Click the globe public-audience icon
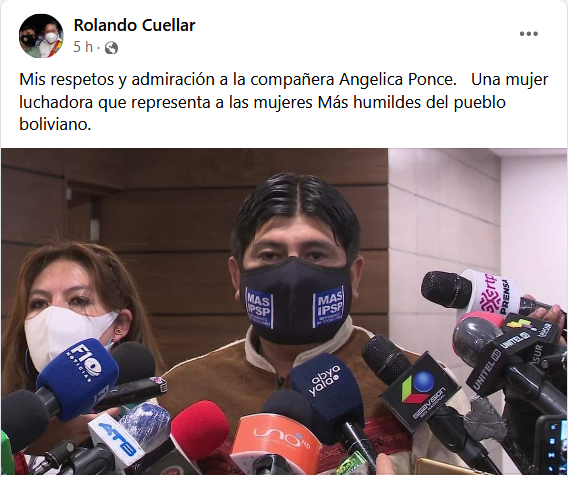Viewport: 568px width, 477px height. [111, 48]
